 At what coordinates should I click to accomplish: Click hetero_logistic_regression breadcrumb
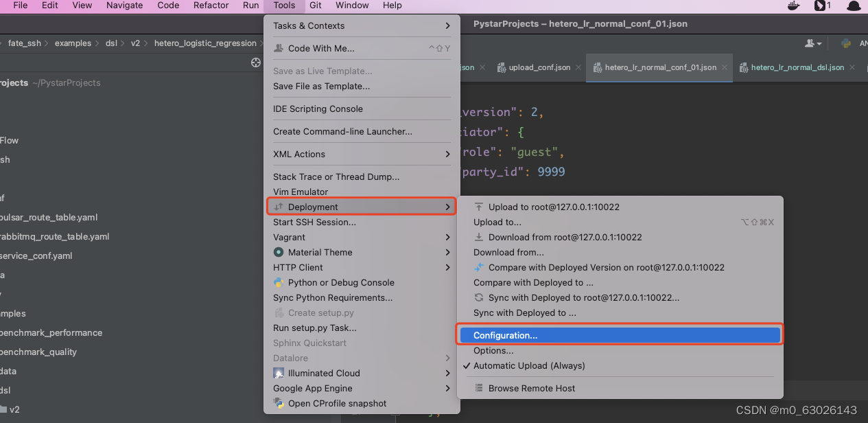click(x=205, y=43)
